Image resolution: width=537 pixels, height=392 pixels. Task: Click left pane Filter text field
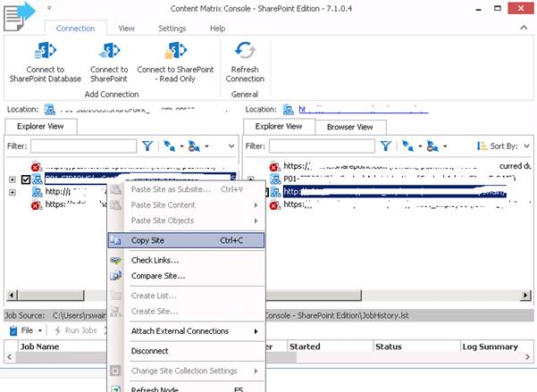click(x=84, y=146)
